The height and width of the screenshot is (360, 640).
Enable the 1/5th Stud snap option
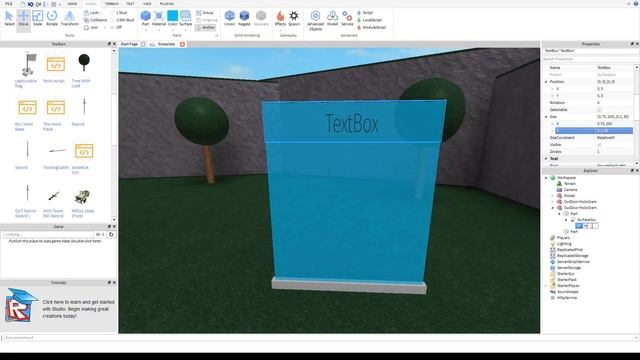[122, 20]
